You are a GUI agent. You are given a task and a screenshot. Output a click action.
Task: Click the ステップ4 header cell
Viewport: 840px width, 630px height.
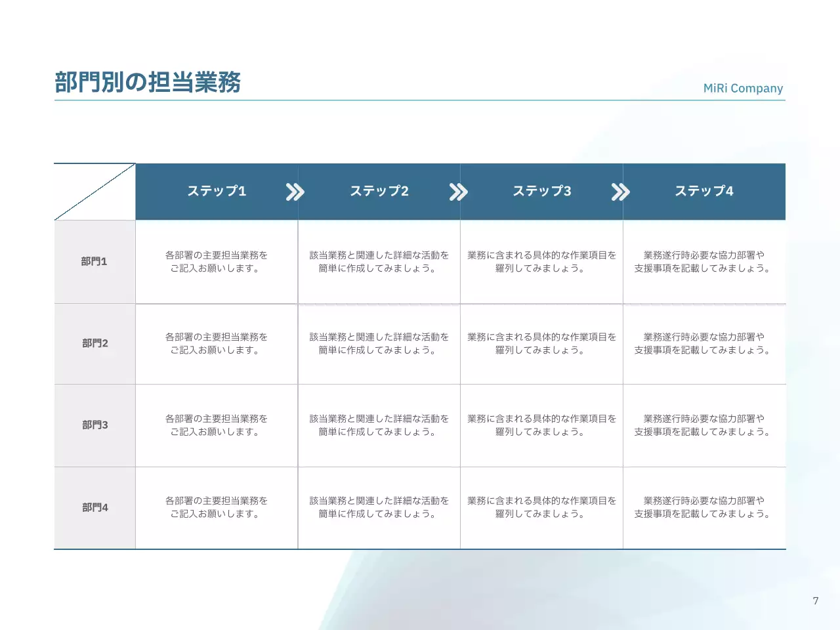(x=704, y=191)
